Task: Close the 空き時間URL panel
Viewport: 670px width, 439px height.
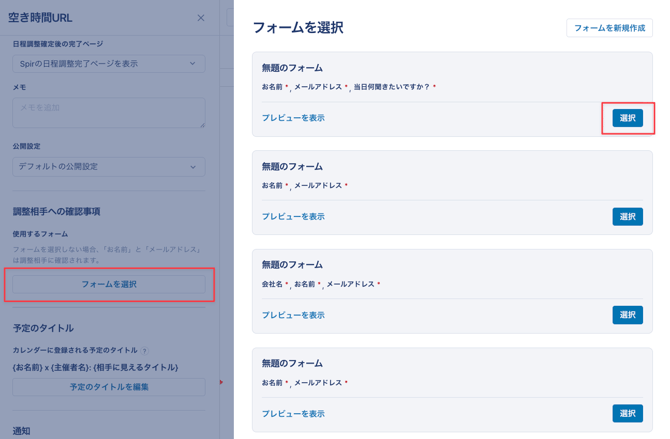Action: point(201,18)
